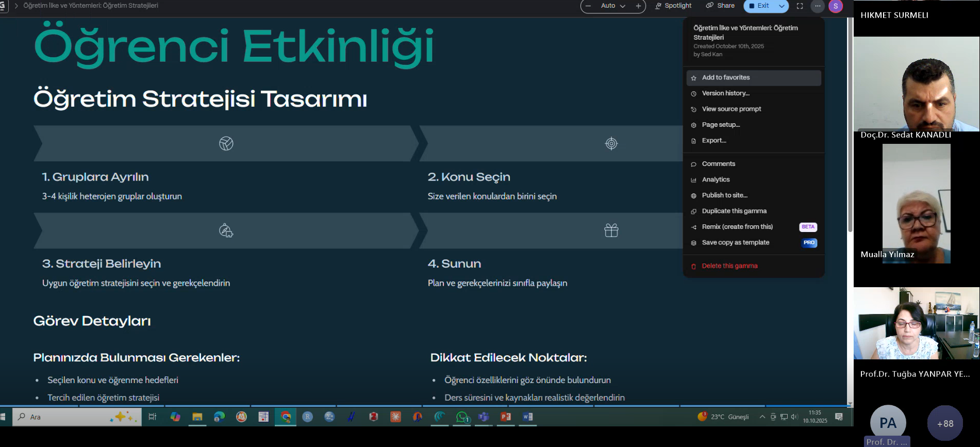Select Duplicate this gamma
The height and width of the screenshot is (447, 980).
[x=734, y=211]
